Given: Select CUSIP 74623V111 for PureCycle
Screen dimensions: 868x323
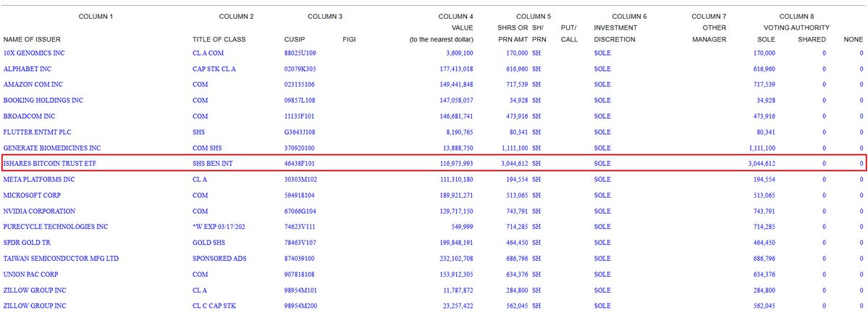Looking at the screenshot, I should (300, 227).
